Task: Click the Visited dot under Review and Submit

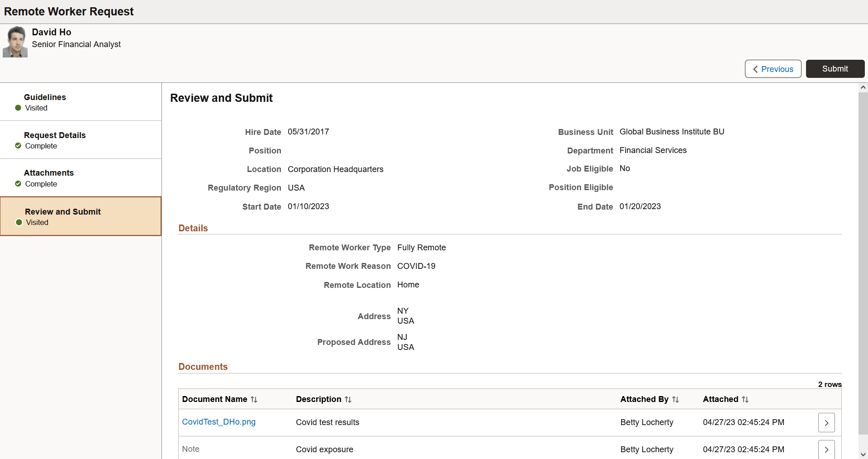Action: click(18, 222)
